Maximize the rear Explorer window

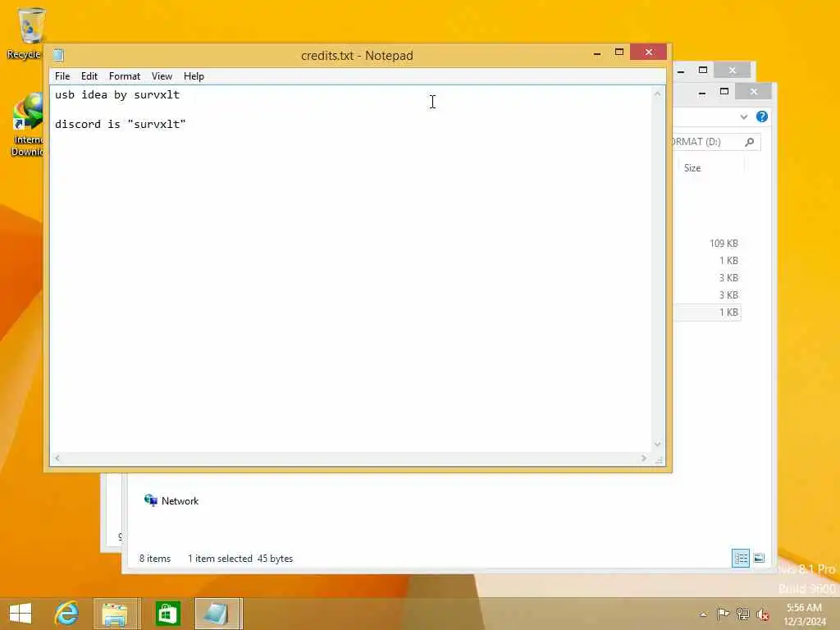tap(703, 71)
